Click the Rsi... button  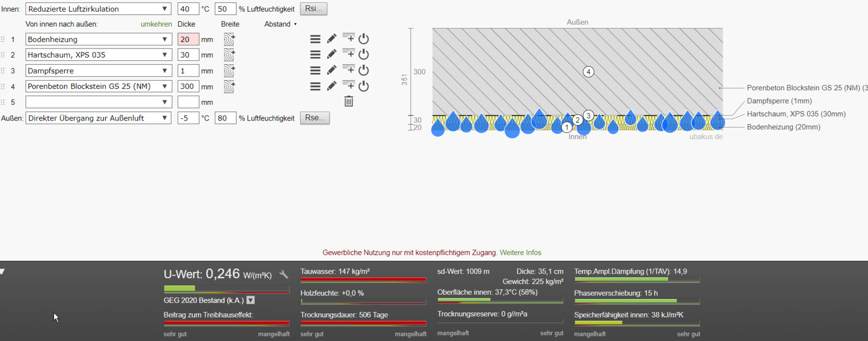(x=314, y=9)
